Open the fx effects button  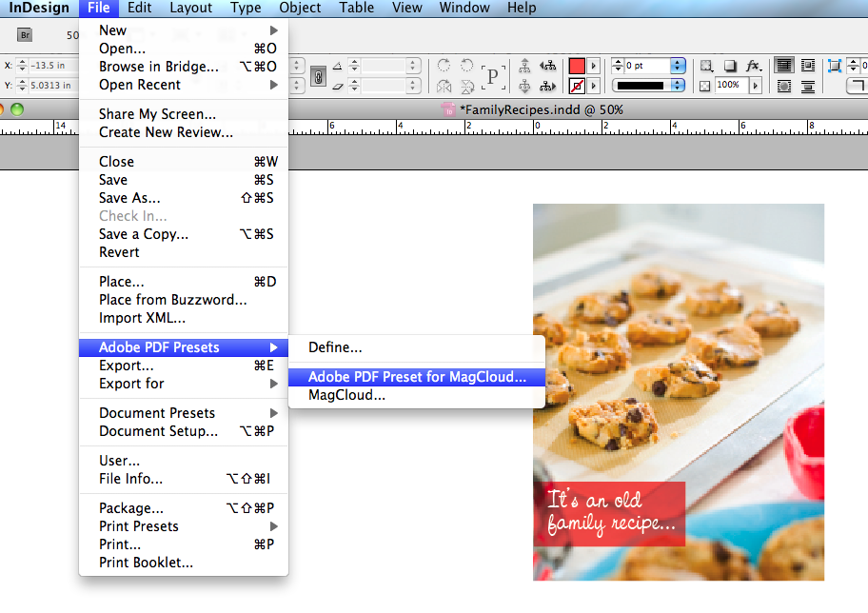pyautogui.click(x=753, y=66)
